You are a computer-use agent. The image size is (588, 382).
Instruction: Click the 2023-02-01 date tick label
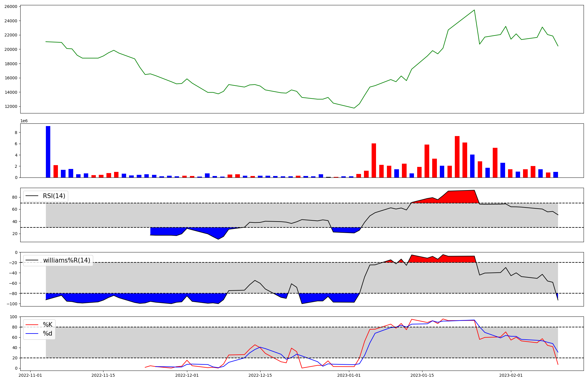click(x=511, y=375)
